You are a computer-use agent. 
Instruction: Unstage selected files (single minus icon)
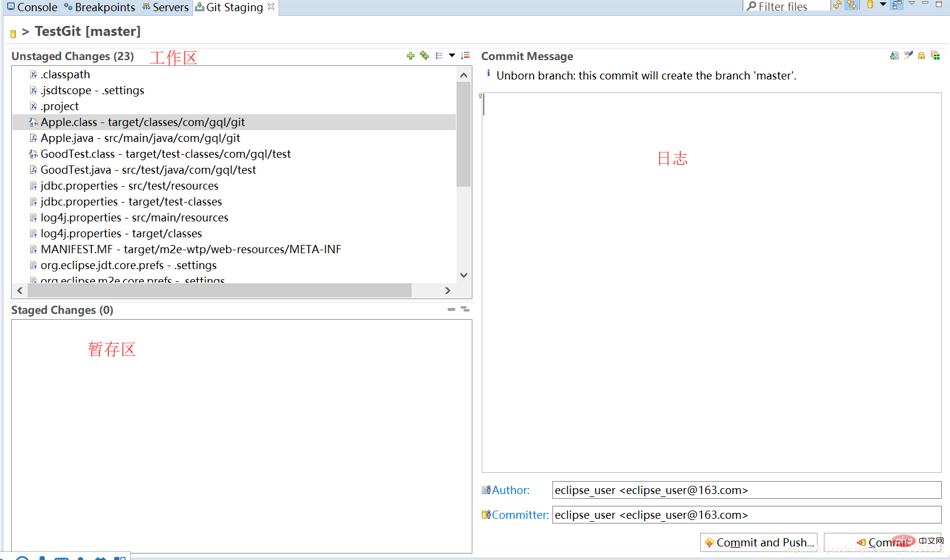(x=451, y=309)
